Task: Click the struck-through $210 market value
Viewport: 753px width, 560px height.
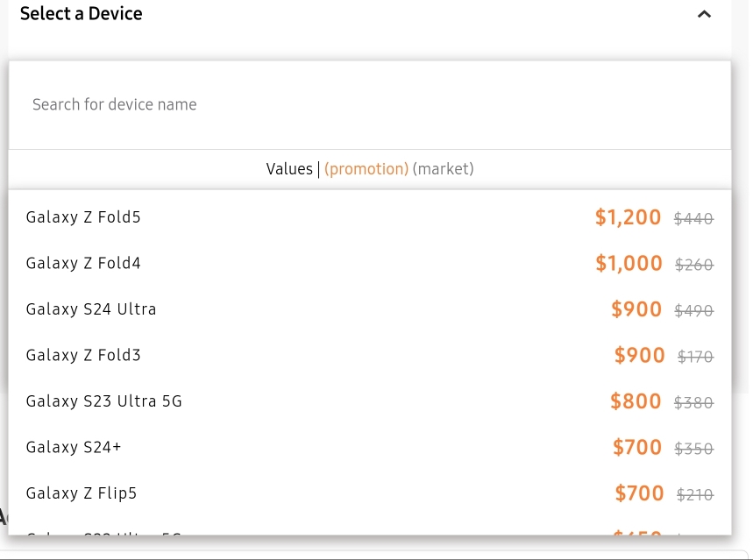Action: (x=695, y=494)
